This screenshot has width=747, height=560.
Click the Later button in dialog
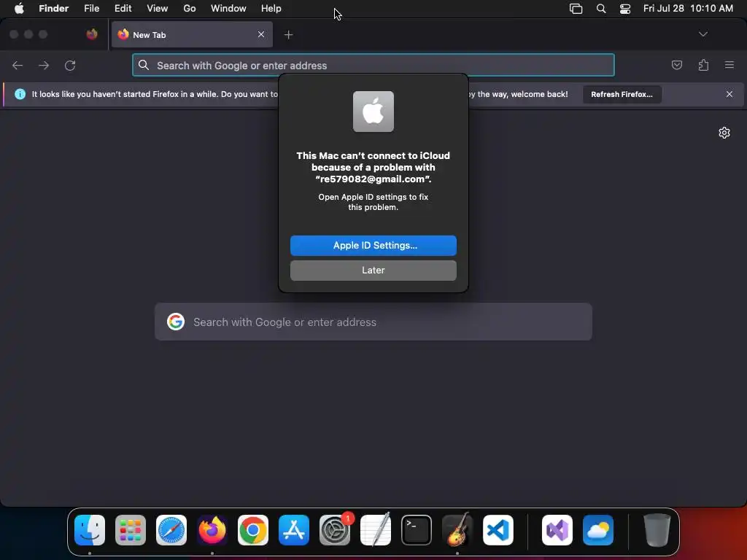pos(373,271)
